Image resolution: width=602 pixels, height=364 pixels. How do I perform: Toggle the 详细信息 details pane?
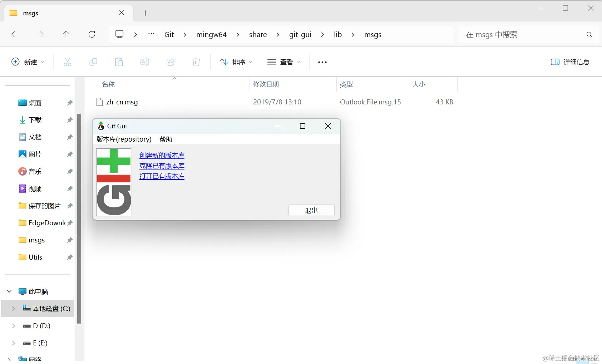point(570,62)
